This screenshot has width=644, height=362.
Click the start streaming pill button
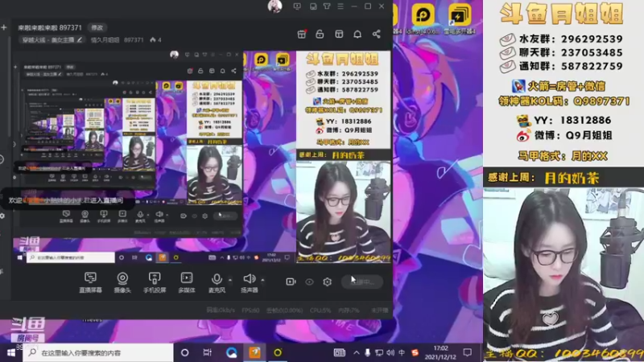[x=362, y=282]
